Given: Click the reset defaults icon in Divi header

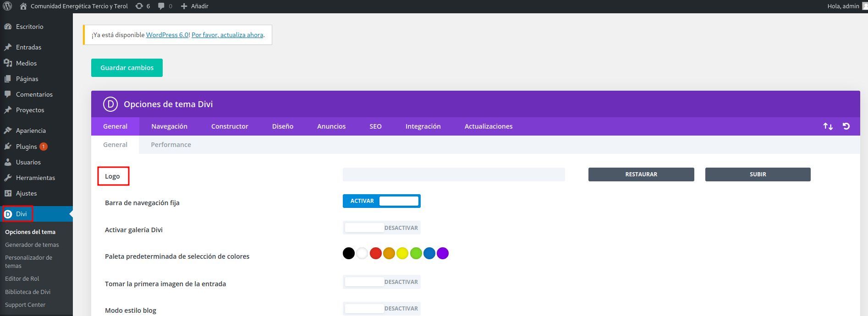Looking at the screenshot, I should 846,126.
